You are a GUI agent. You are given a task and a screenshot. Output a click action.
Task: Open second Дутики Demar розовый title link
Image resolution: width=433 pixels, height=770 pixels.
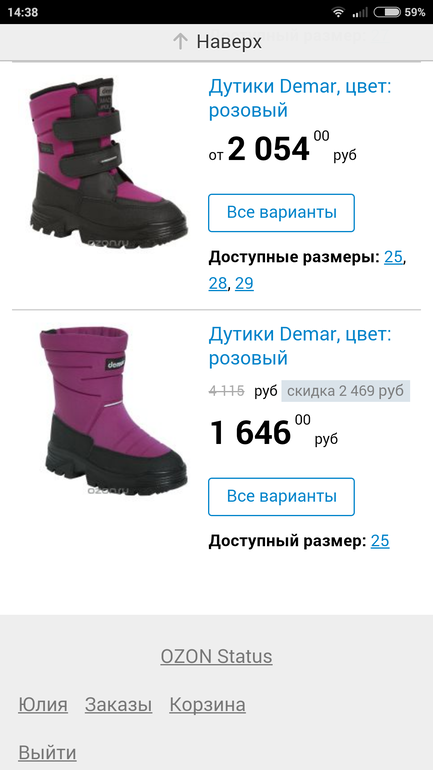[300, 346]
